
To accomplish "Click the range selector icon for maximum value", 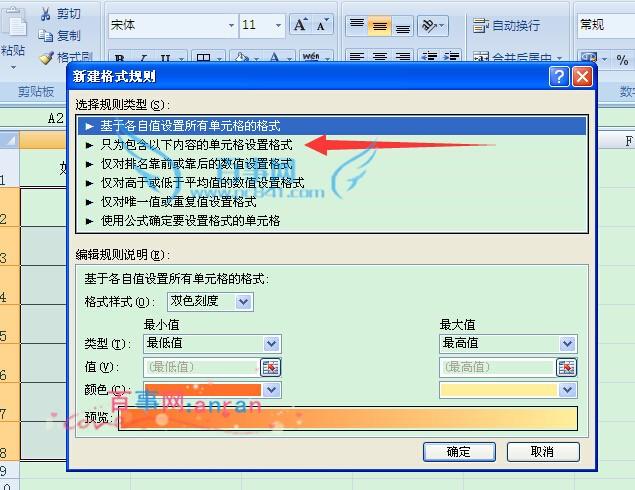I will pyautogui.click(x=566, y=367).
